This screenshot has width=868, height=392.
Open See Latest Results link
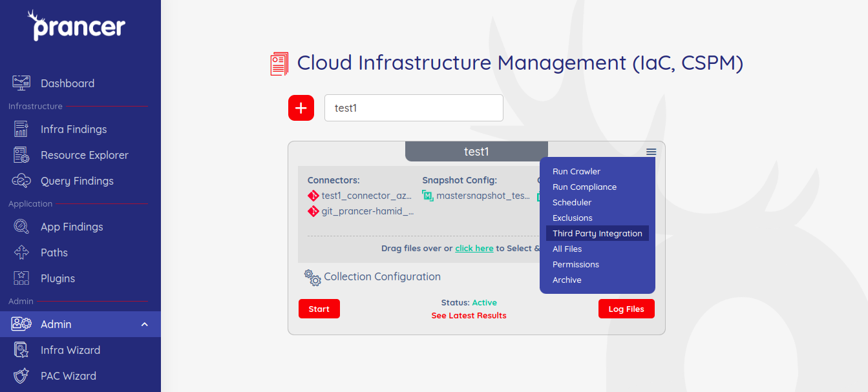(469, 316)
